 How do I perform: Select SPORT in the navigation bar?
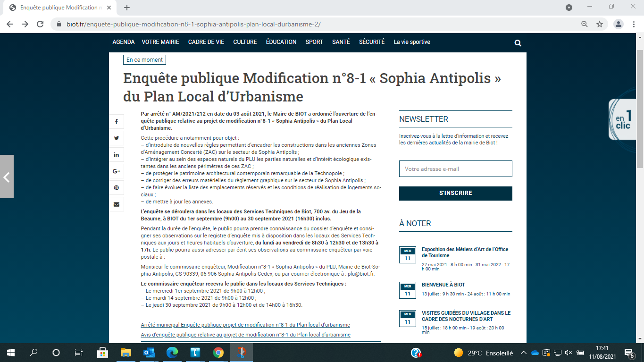coord(314,42)
